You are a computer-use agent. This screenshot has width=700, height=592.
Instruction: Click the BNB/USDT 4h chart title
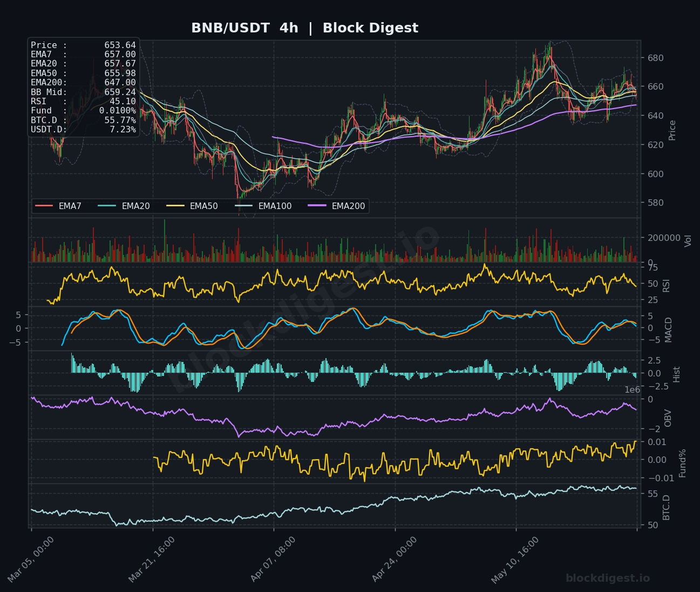coord(304,28)
